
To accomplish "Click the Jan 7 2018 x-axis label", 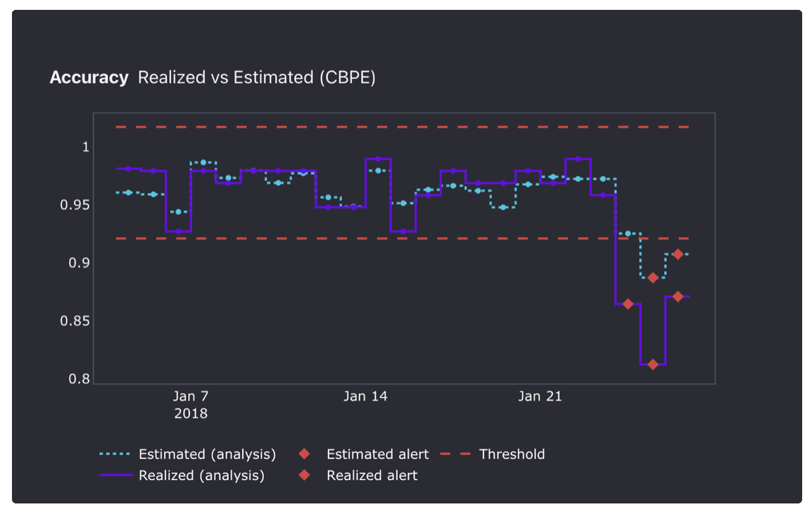I will [x=191, y=404].
